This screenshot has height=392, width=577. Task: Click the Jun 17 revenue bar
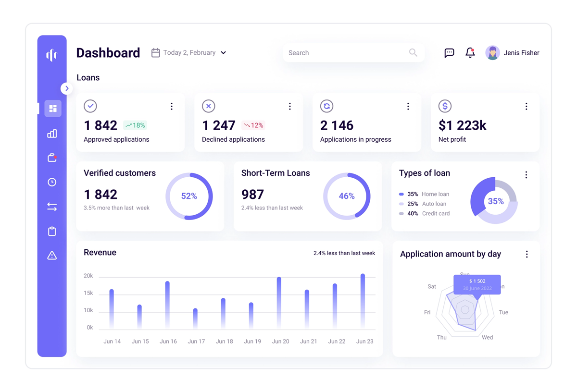click(196, 318)
